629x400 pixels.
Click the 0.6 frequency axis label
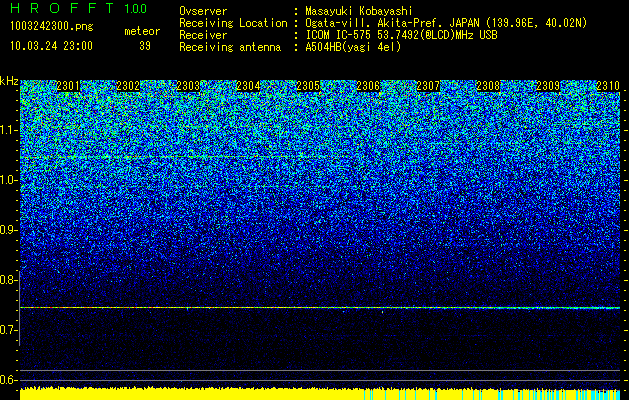point(9,380)
